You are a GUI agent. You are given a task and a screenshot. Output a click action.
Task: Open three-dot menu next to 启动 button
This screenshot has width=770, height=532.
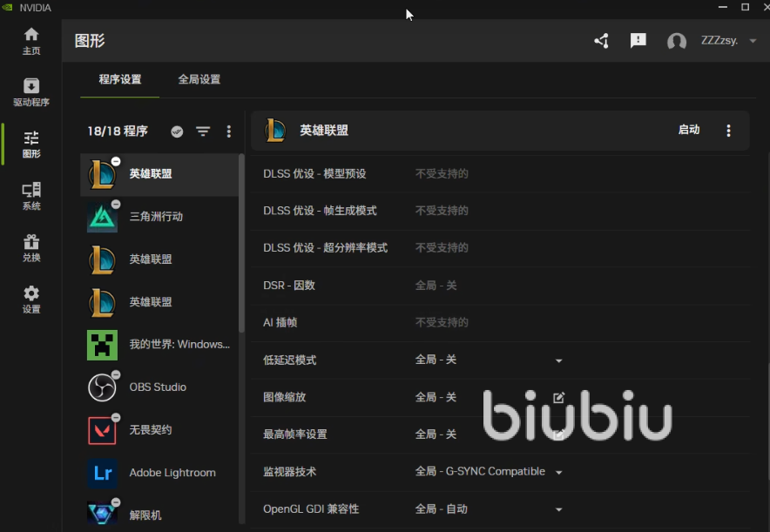tap(729, 131)
